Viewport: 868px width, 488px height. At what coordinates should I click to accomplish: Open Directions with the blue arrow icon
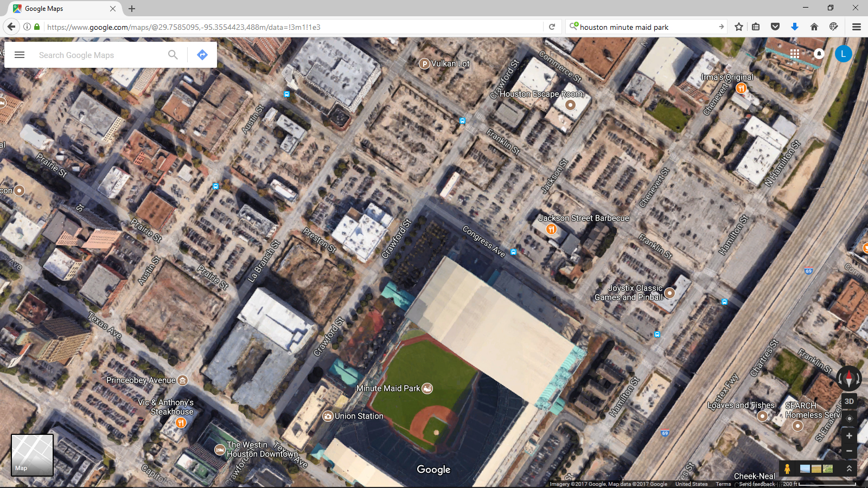click(x=202, y=55)
